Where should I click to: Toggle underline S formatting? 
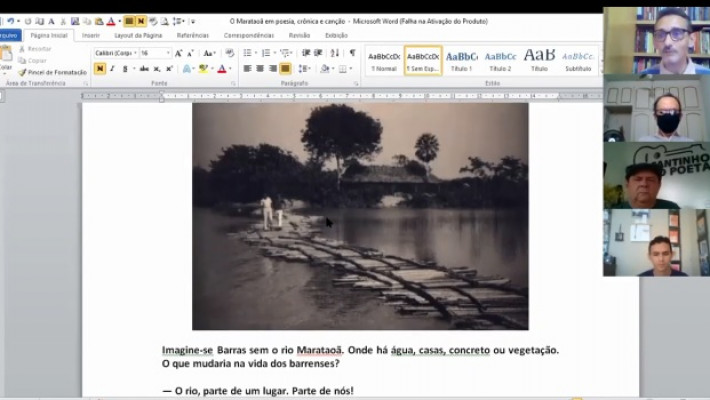[125, 69]
